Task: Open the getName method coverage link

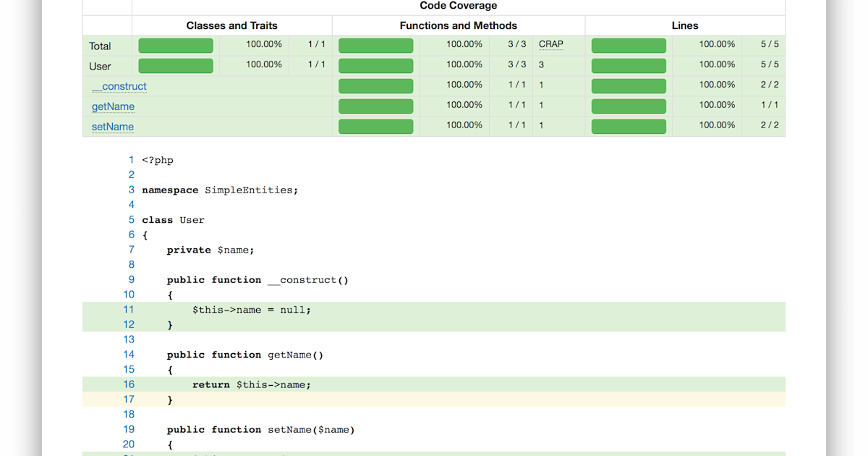Action: tap(113, 106)
